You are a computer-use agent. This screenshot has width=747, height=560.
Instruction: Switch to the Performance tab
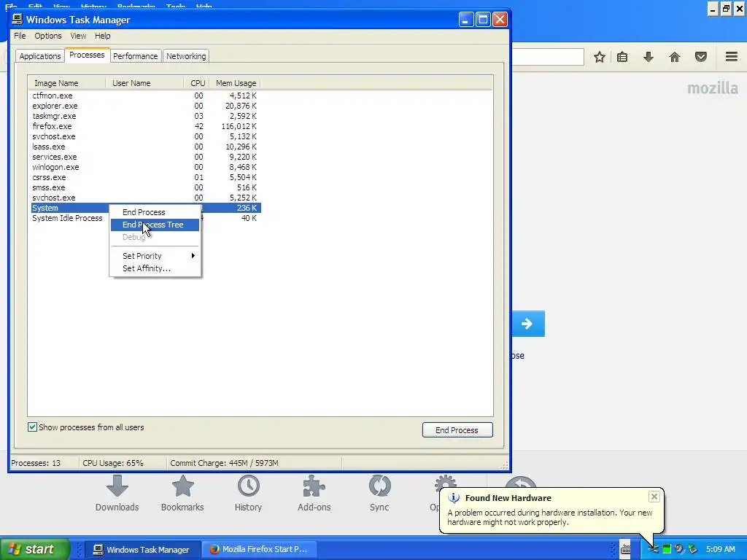pos(135,56)
